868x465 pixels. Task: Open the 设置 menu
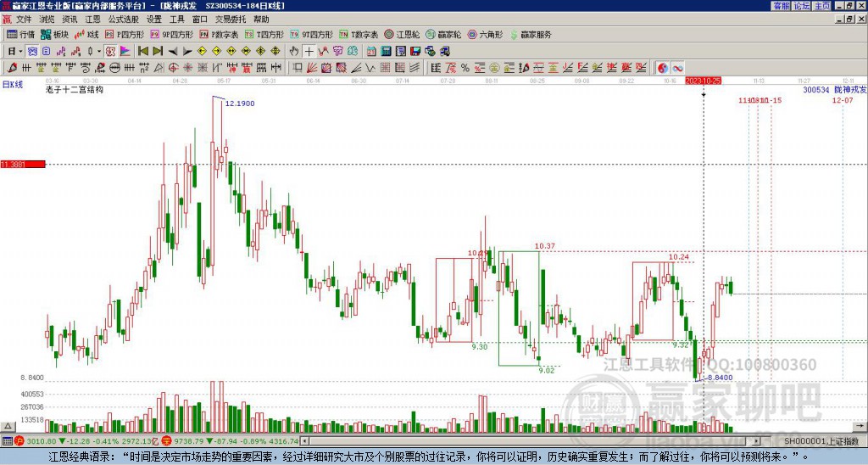154,20
